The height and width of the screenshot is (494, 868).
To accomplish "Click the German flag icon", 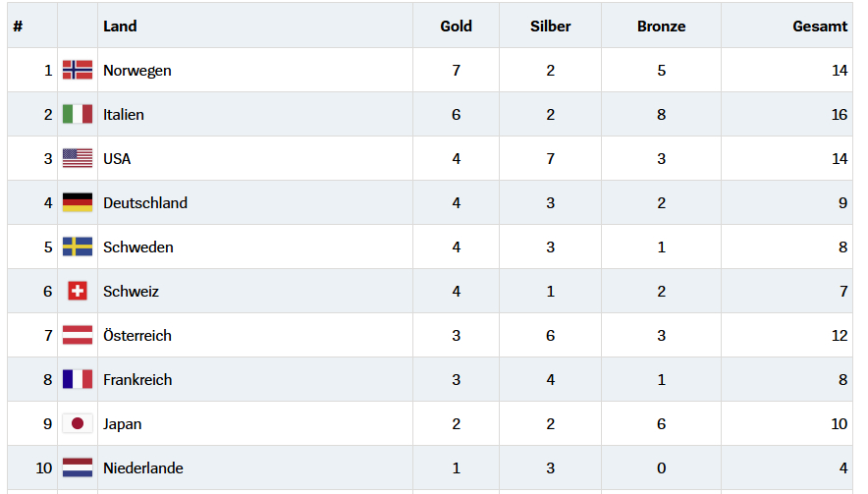I will point(78,202).
